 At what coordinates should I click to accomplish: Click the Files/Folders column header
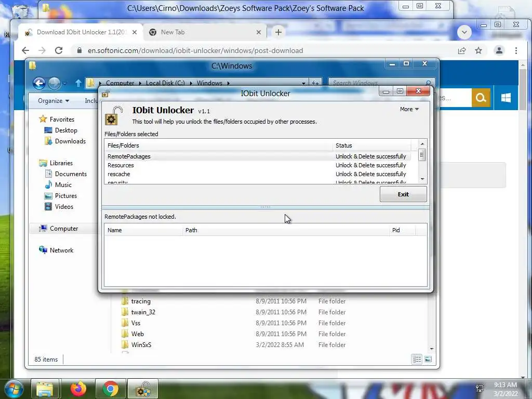[219, 145]
